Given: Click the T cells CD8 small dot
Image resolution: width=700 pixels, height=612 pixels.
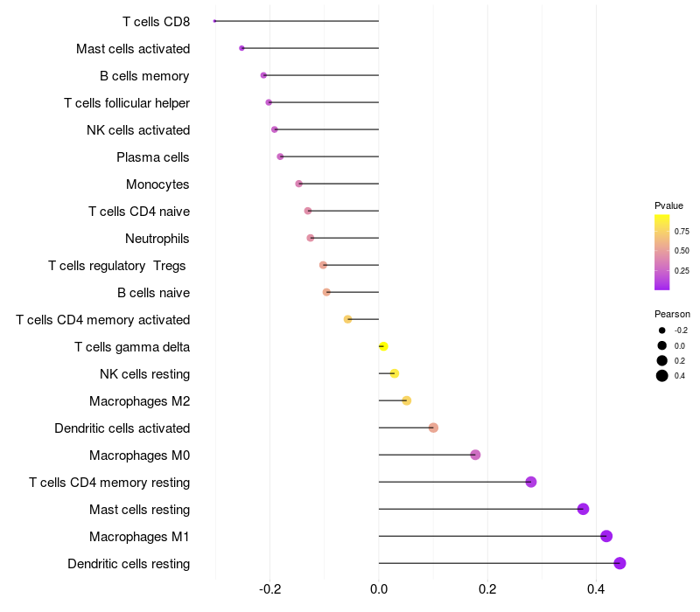Looking at the screenshot, I should coord(214,21).
